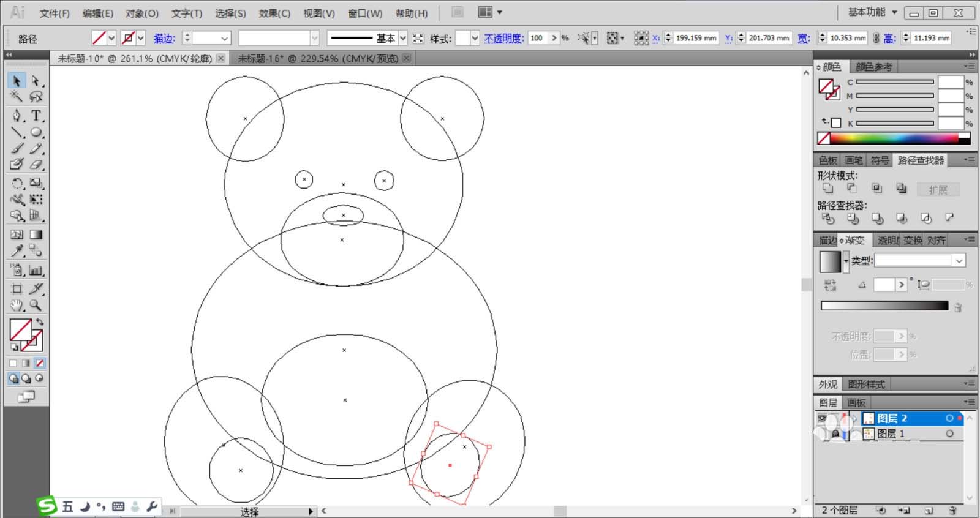
Task: Select the Eraser tool
Action: (36, 164)
